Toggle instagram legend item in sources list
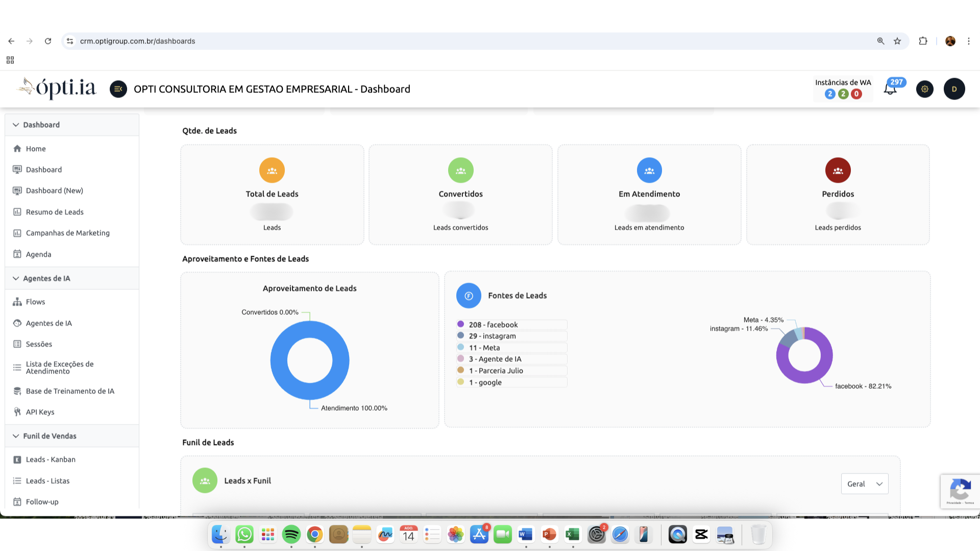This screenshot has height=551, width=980. (492, 336)
